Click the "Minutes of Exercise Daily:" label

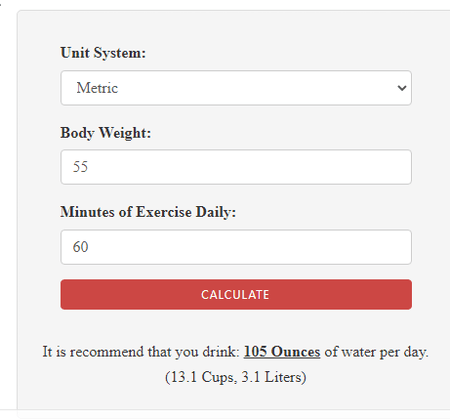148,212
